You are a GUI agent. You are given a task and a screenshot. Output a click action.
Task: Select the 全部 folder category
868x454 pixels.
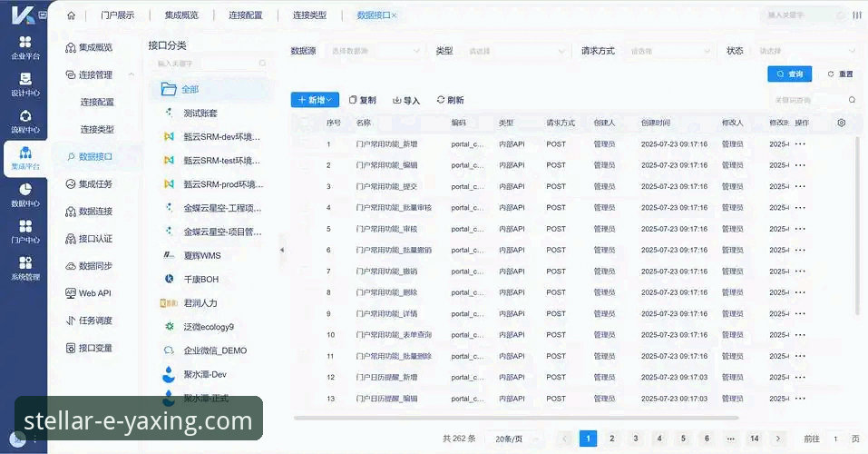210,89
